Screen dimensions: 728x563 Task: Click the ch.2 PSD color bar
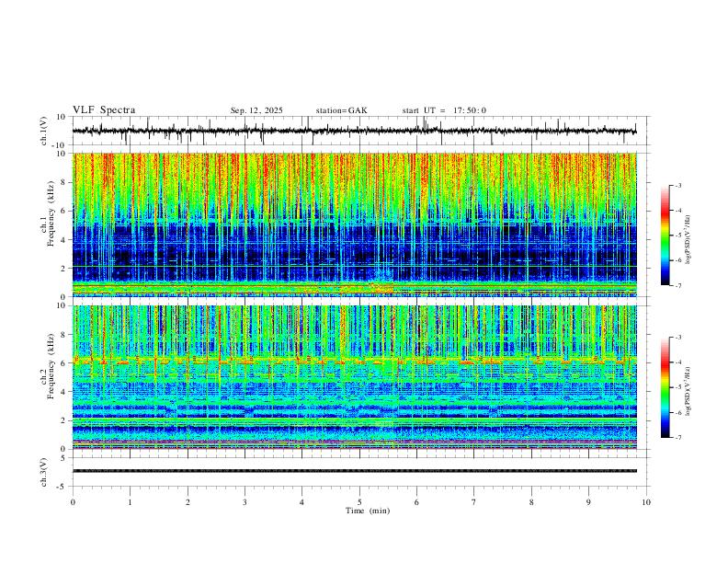[665, 387]
